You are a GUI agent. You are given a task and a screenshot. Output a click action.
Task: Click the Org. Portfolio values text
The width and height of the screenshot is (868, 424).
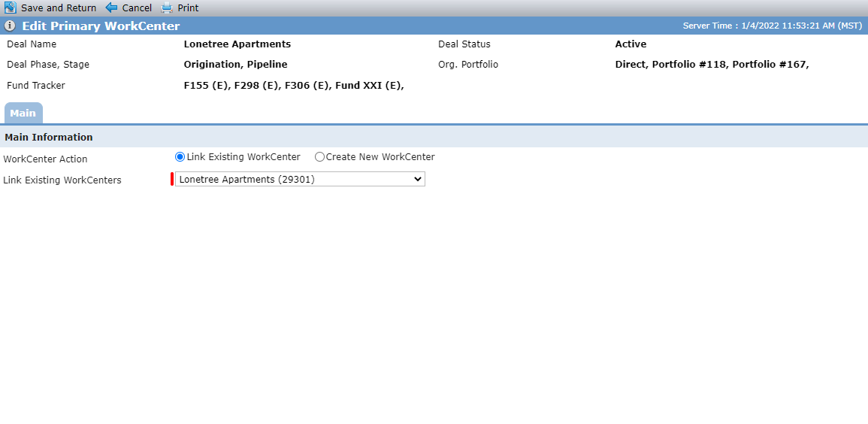pyautogui.click(x=712, y=65)
